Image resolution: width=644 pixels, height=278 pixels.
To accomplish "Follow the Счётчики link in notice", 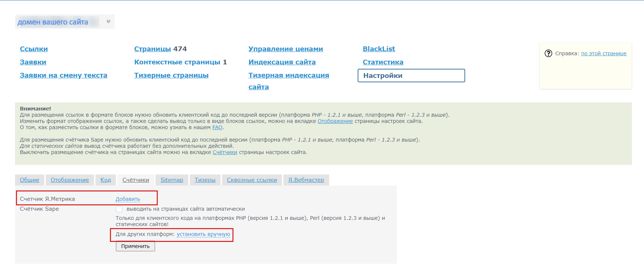I will click(225, 152).
